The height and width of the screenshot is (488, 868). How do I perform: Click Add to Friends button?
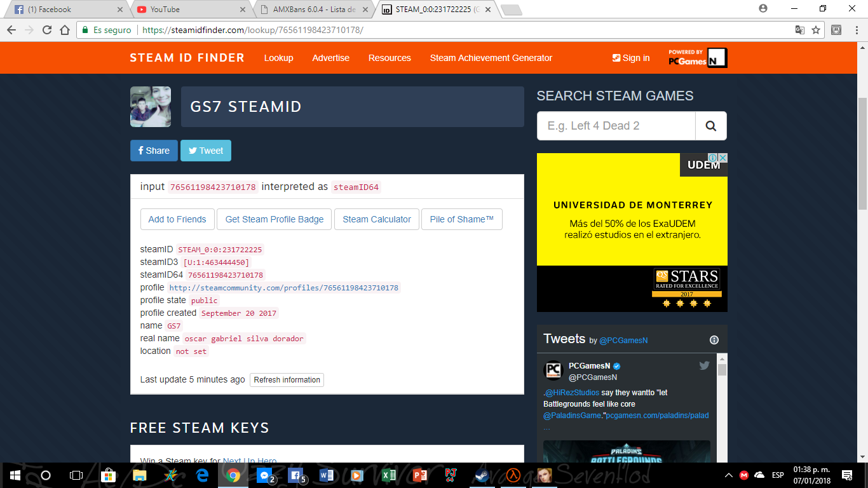tap(177, 219)
